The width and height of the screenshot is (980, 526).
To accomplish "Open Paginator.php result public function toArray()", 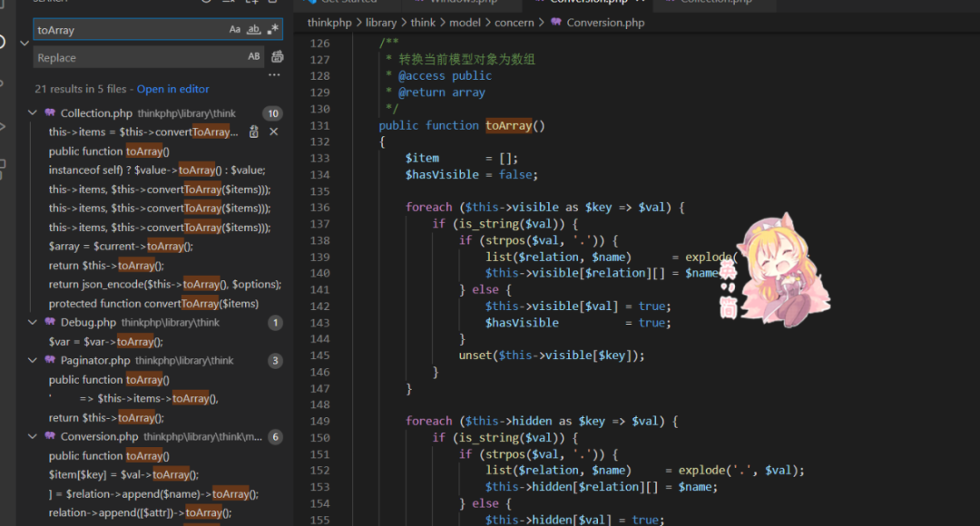I will click(109, 380).
